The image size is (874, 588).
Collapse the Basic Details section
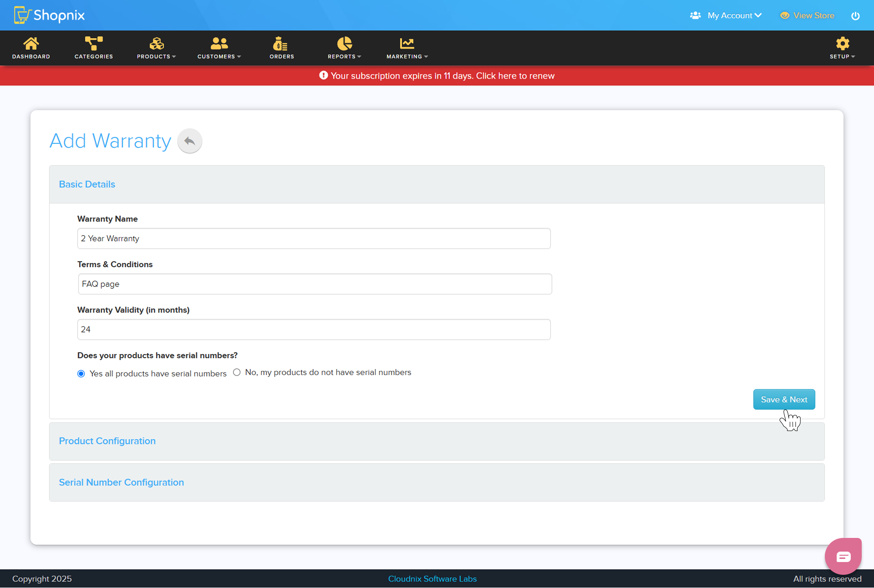pos(437,184)
